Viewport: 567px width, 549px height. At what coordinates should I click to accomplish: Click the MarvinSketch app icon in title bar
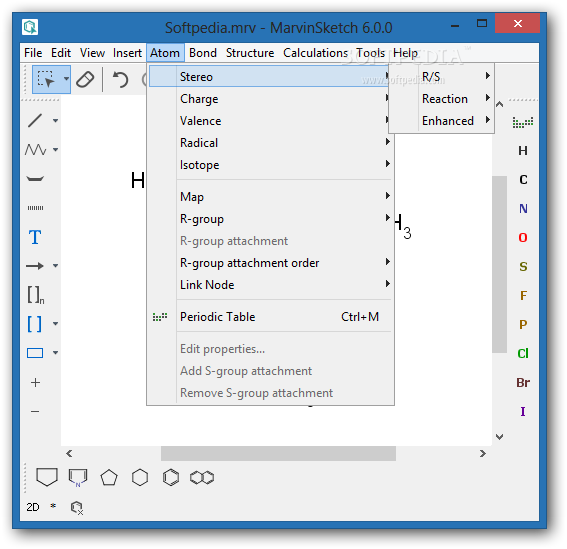(30, 27)
